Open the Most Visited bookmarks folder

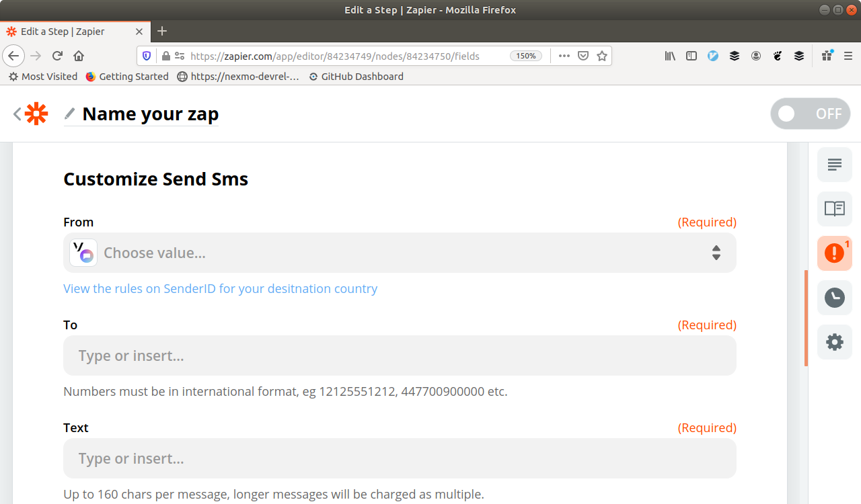pos(42,77)
